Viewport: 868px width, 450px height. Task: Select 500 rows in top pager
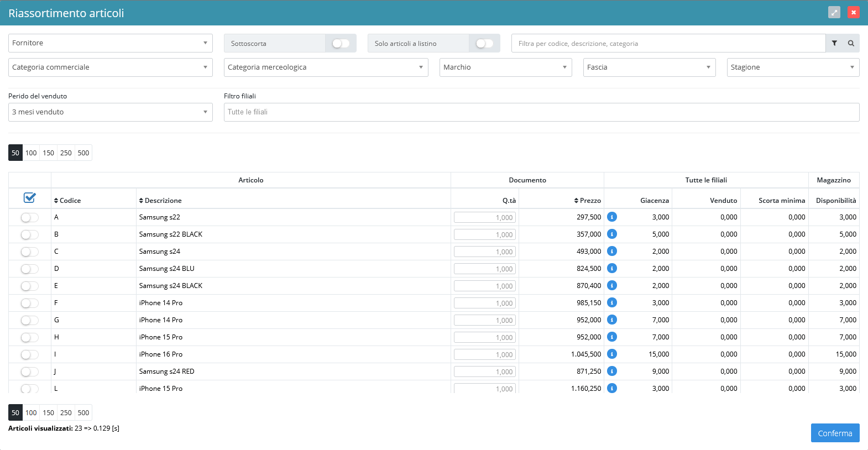(x=83, y=153)
